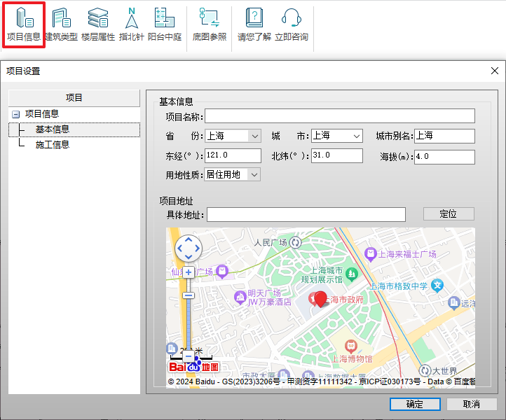Select the 建筑类型 toolbar icon

(62, 24)
